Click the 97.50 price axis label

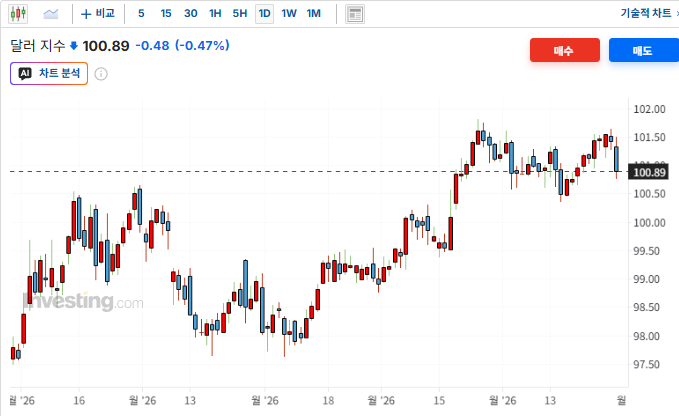(649, 364)
